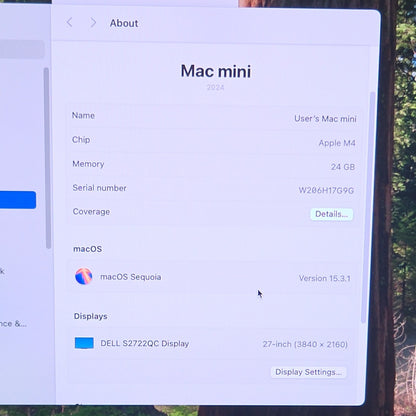Screen dimensions: 416x416
Task: Click "DELL S2722QC Display" label
Action: pyautogui.click(x=145, y=343)
